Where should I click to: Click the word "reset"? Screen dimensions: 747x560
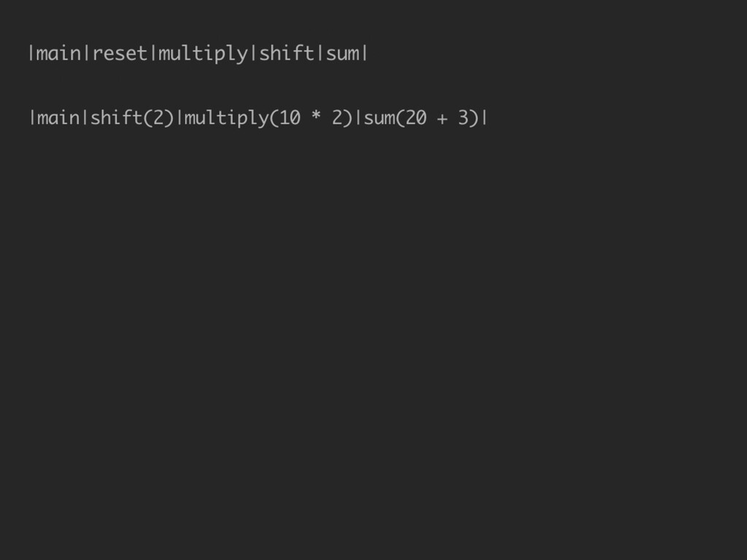[120, 54]
